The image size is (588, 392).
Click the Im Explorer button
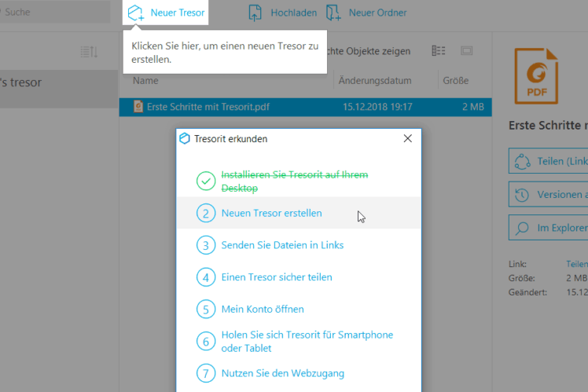click(548, 228)
